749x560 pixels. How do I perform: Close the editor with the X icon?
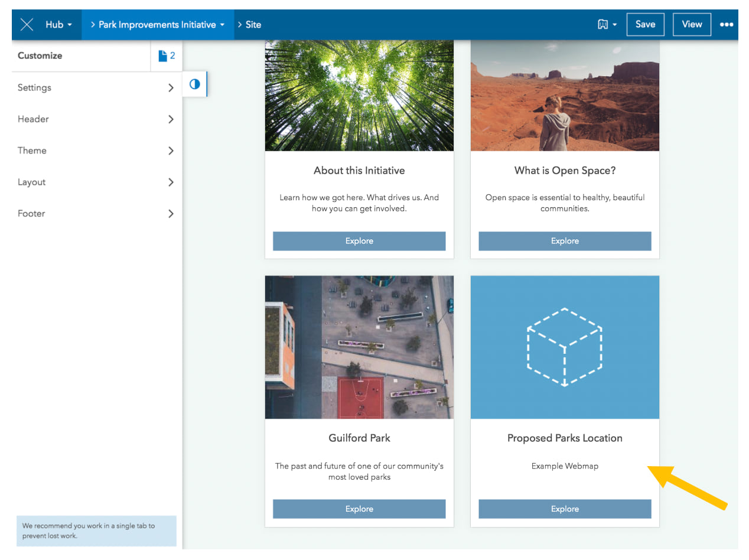(x=27, y=25)
